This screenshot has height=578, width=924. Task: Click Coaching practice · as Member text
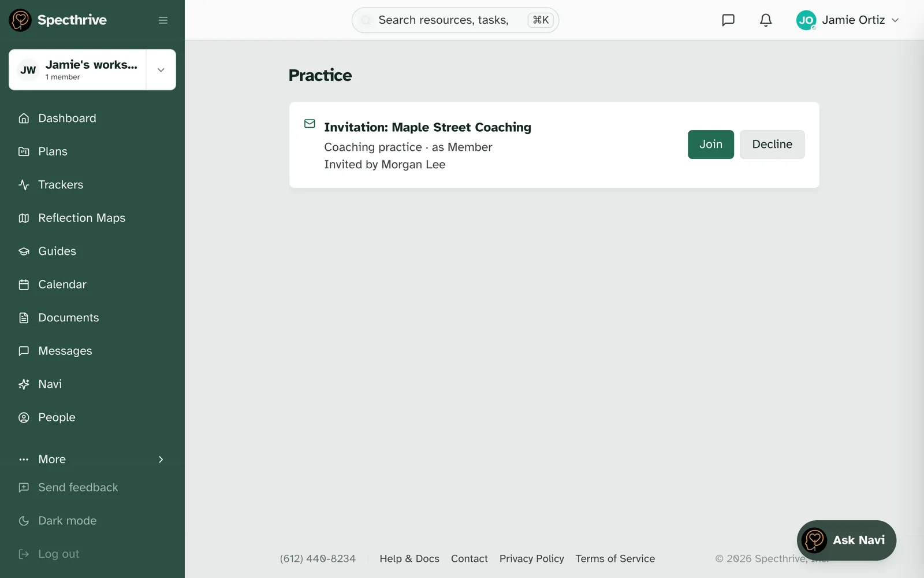pos(408,147)
